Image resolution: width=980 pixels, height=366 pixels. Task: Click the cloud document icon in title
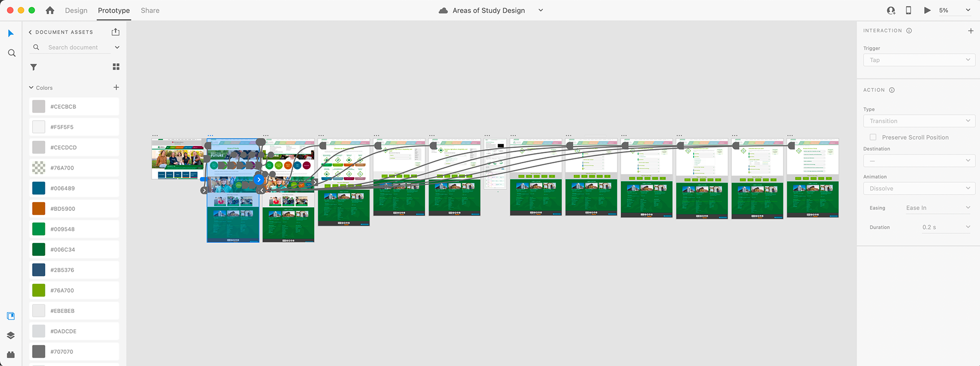(x=444, y=10)
